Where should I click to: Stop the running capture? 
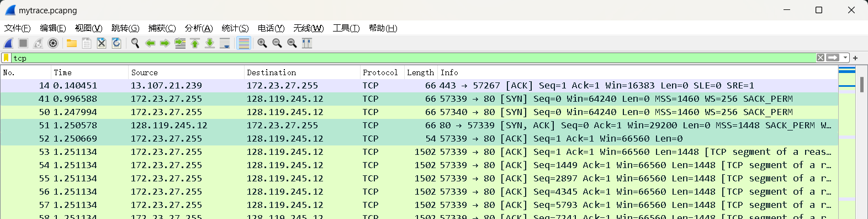pyautogui.click(x=23, y=43)
